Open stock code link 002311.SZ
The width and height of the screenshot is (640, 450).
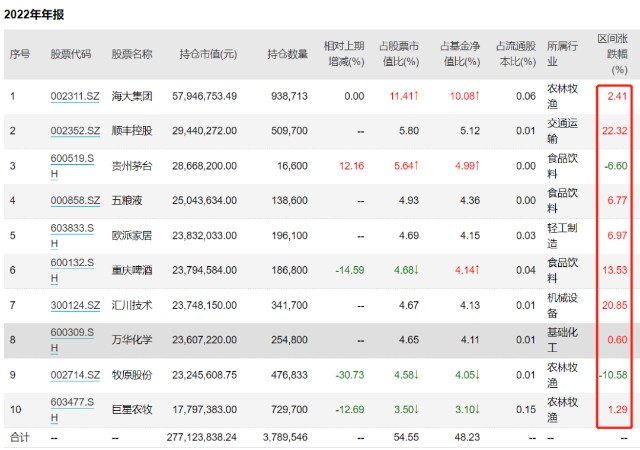[75, 96]
